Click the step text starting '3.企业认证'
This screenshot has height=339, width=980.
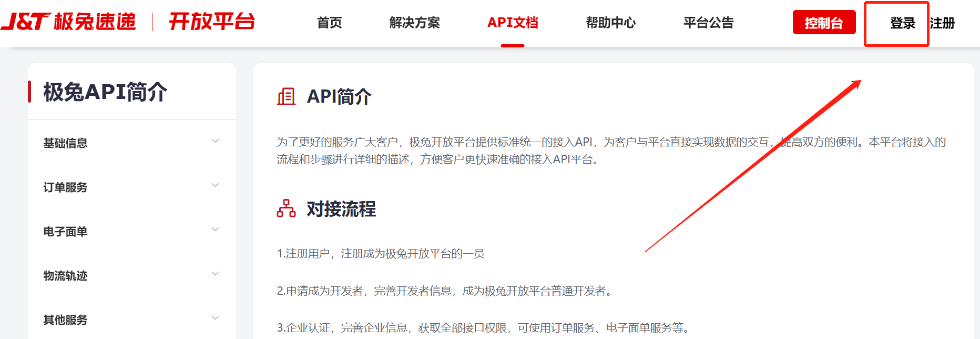(x=483, y=328)
